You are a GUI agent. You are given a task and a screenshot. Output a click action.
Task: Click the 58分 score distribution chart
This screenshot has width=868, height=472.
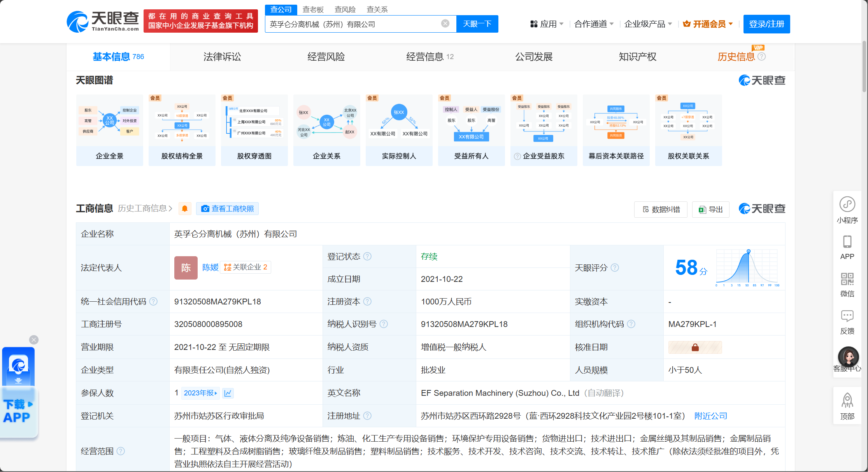[x=747, y=268]
